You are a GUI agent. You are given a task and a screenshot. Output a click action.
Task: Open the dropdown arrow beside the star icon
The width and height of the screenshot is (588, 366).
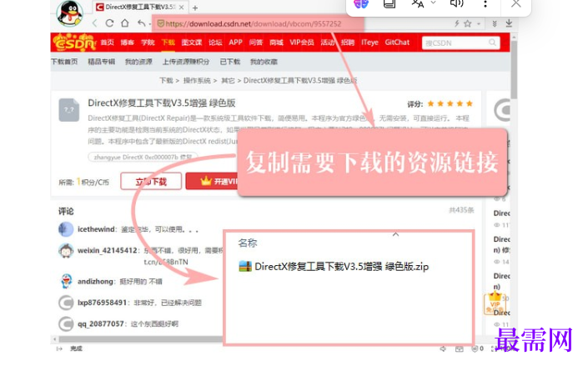[479, 24]
